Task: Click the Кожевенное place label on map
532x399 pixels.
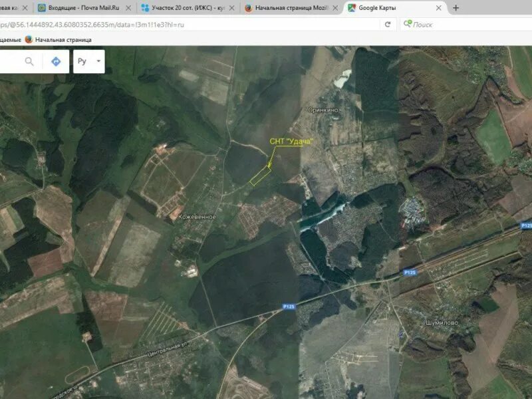Action: (x=197, y=217)
